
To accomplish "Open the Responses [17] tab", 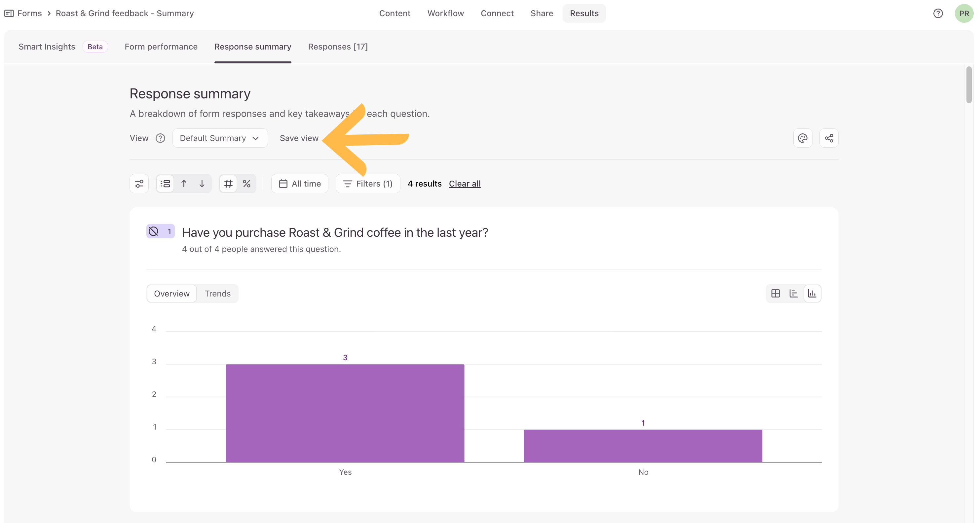I will (338, 46).
